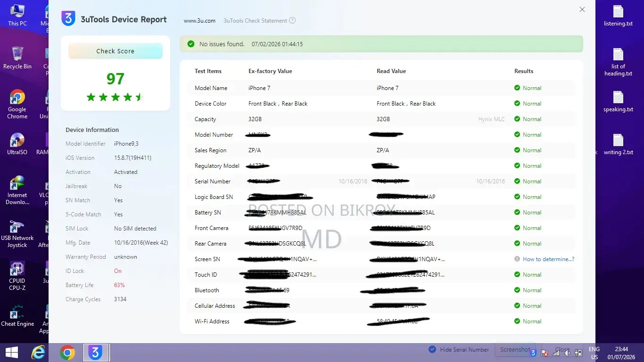Open the 3uTools Check Statement help icon
The image size is (644, 362).
tap(292, 21)
